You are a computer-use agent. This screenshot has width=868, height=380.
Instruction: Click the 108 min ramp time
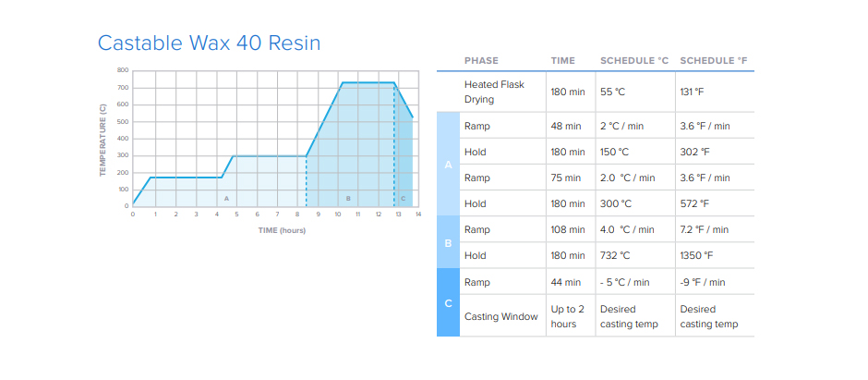[x=567, y=229]
